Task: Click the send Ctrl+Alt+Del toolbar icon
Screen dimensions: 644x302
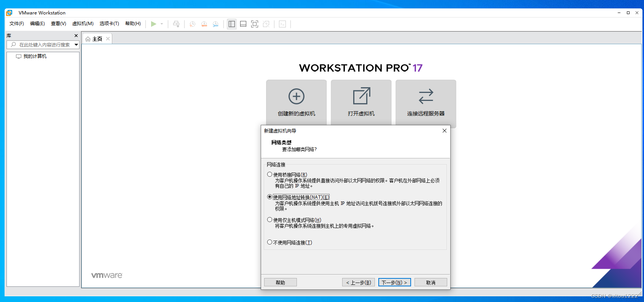Action: 176,24
